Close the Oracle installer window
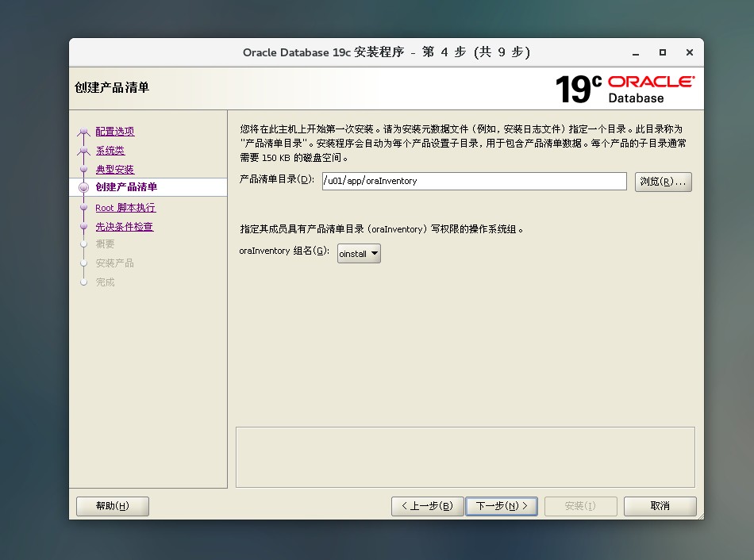Image resolution: width=754 pixels, height=560 pixels. click(690, 52)
